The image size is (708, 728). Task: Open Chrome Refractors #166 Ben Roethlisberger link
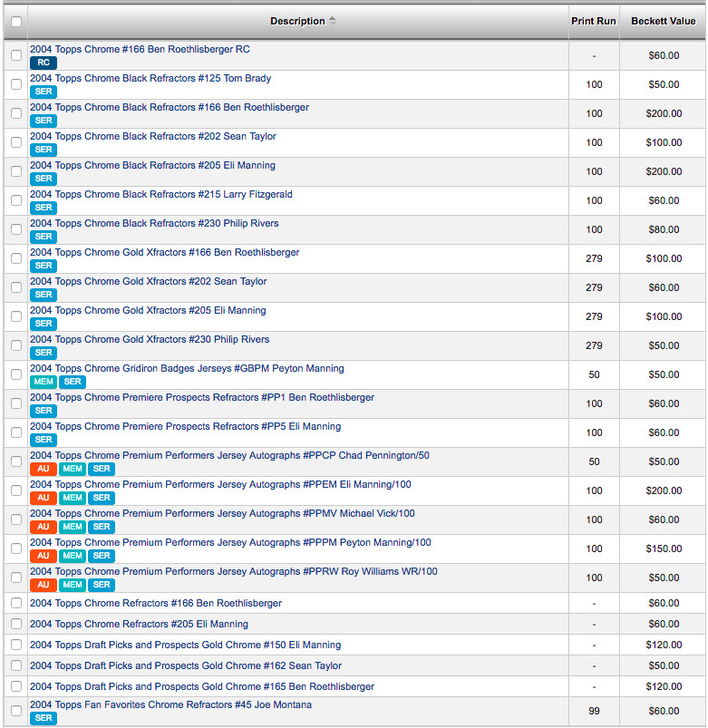(x=156, y=603)
